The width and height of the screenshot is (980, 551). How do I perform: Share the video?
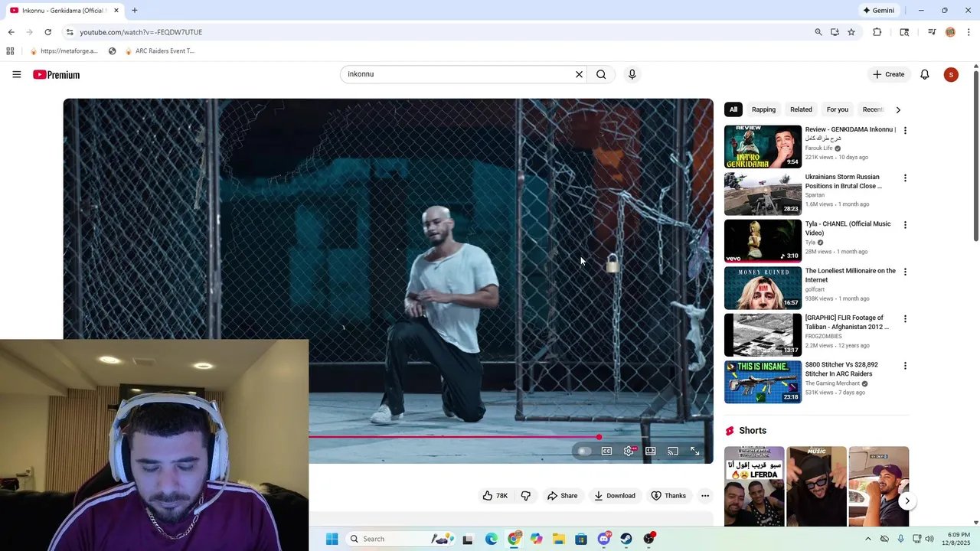click(x=562, y=496)
